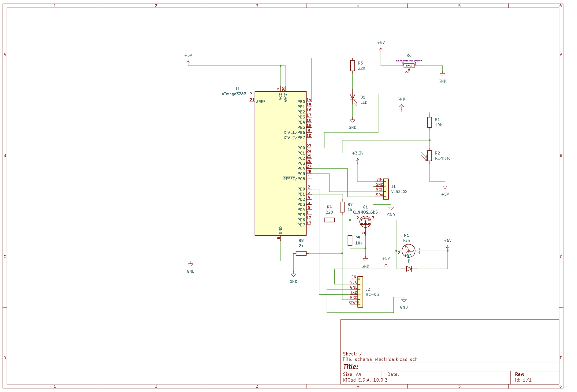The height and width of the screenshot is (392, 577).
Task: Click the PC0 pin label
Action: [301, 148]
